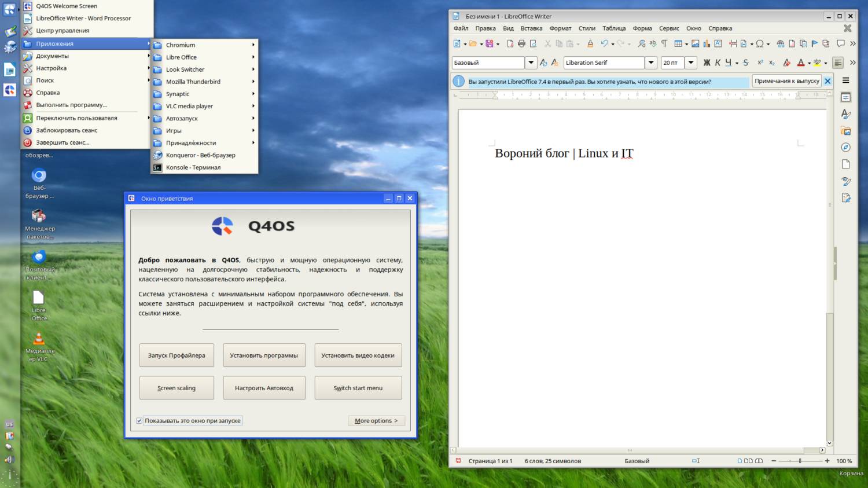
Task: Open the Navigator compass icon in sidebar
Action: (845, 148)
